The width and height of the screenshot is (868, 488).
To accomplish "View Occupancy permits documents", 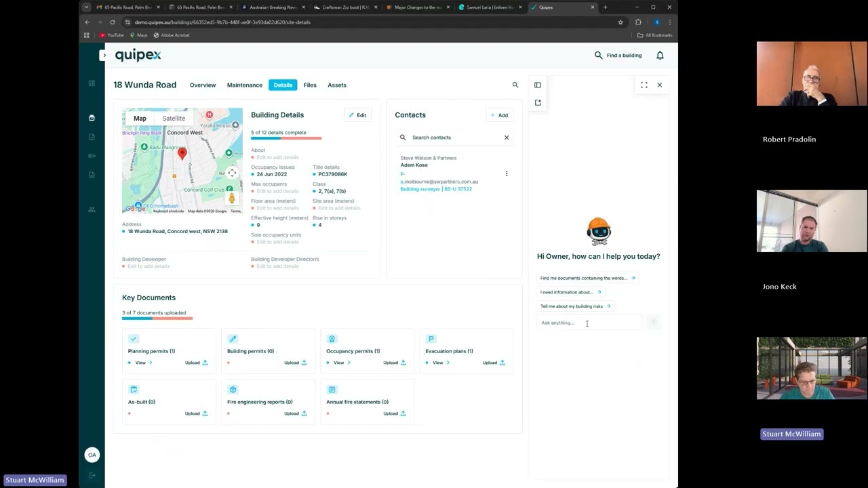I will tap(342, 363).
